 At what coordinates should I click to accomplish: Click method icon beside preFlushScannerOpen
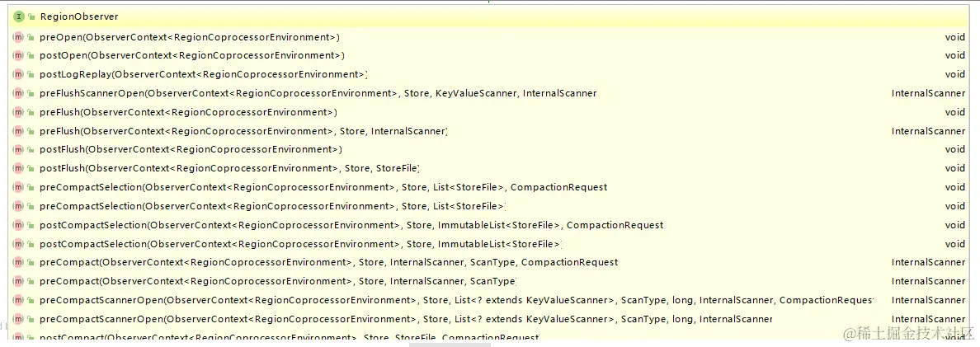coord(18,94)
